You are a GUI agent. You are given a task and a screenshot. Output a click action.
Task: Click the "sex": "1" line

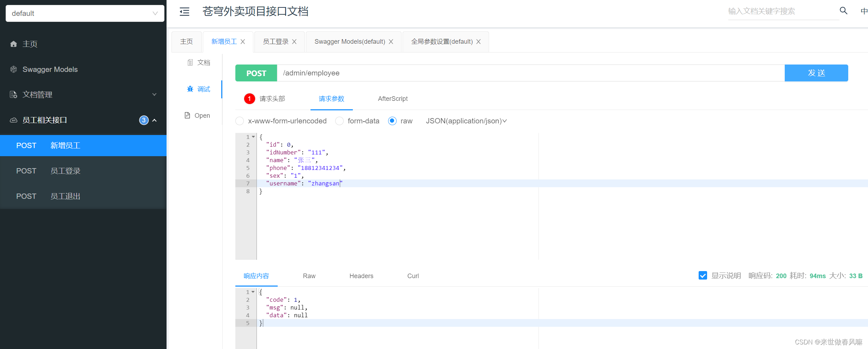tap(285, 176)
